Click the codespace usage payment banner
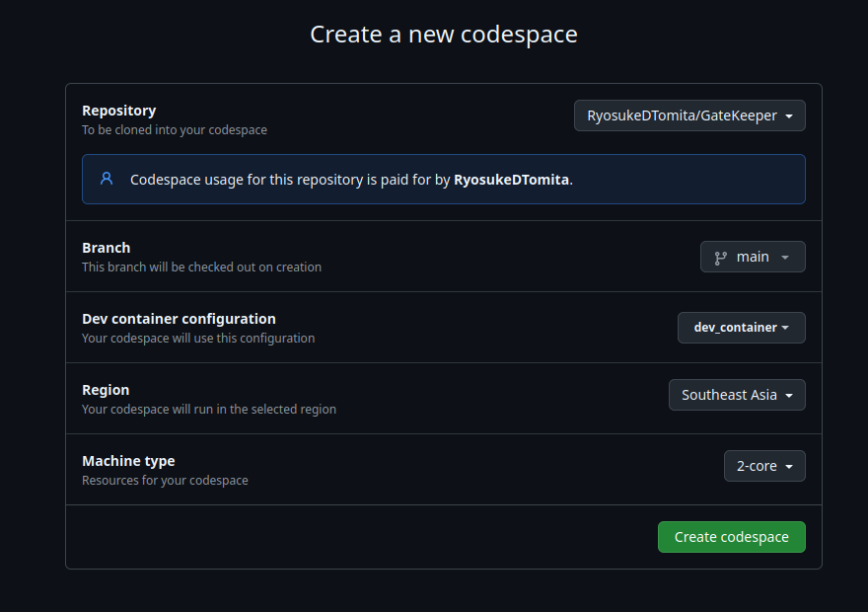This screenshot has width=868, height=612. pyautogui.click(x=443, y=179)
